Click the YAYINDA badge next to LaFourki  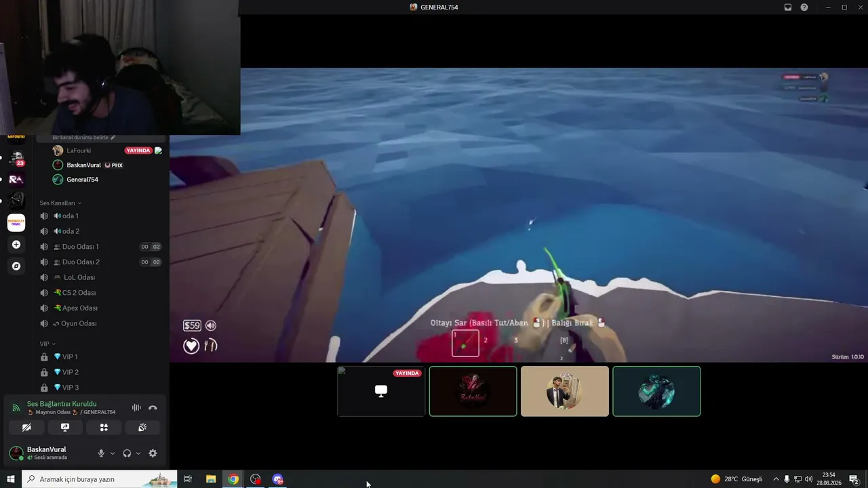click(x=138, y=150)
